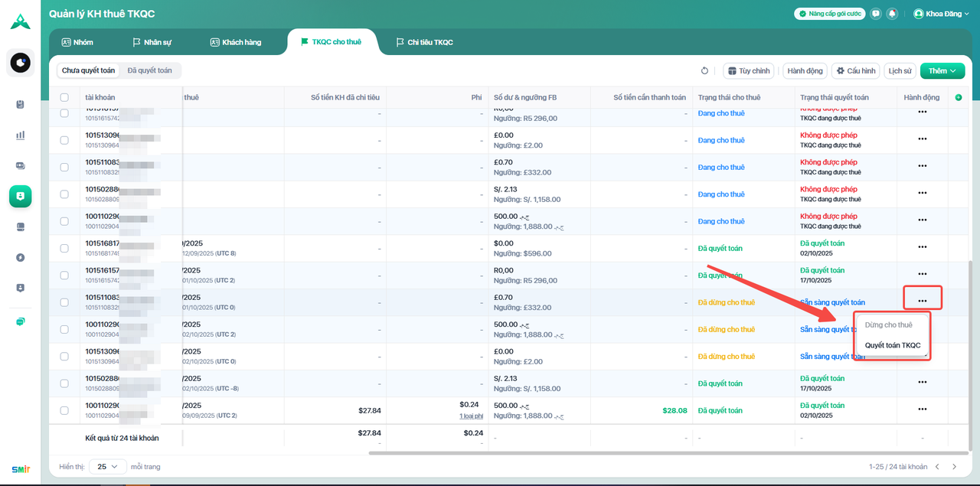Open the three-dots action menu on the last row
Image resolution: width=980 pixels, height=486 pixels.
click(x=922, y=410)
